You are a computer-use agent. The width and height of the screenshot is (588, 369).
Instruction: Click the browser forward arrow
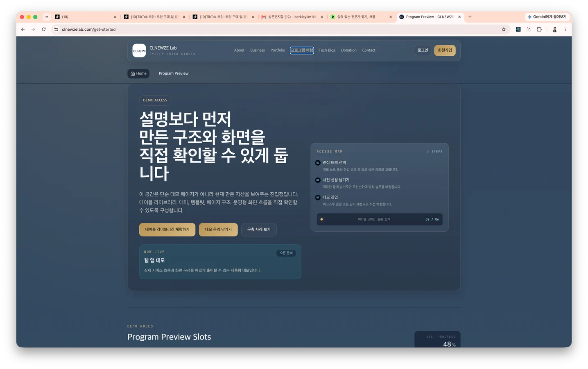coord(33,30)
